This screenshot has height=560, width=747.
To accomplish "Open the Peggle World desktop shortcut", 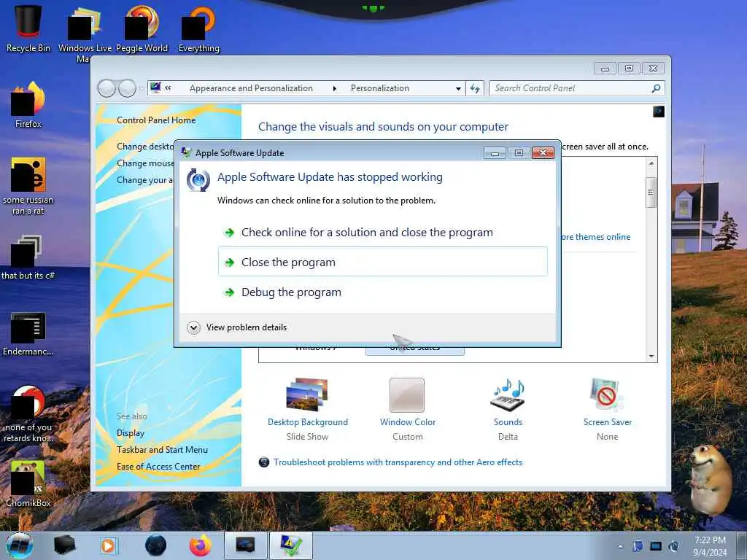I will point(142,28).
